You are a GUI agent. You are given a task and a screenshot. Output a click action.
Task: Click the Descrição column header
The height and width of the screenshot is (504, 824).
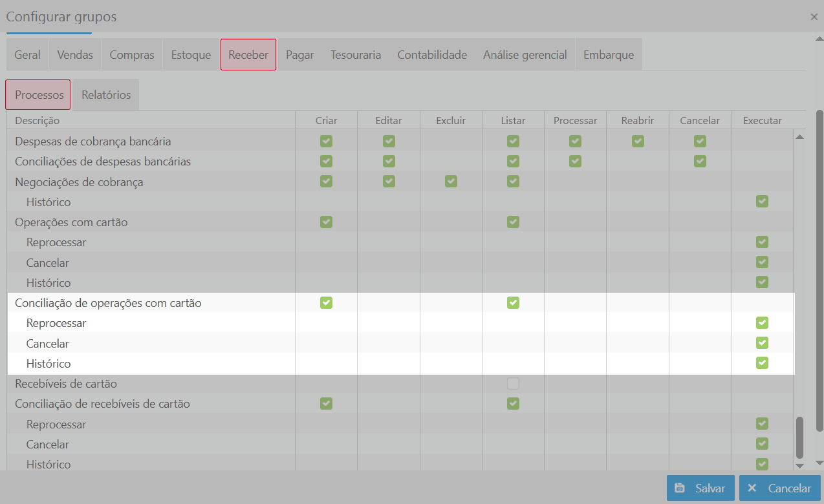point(38,120)
